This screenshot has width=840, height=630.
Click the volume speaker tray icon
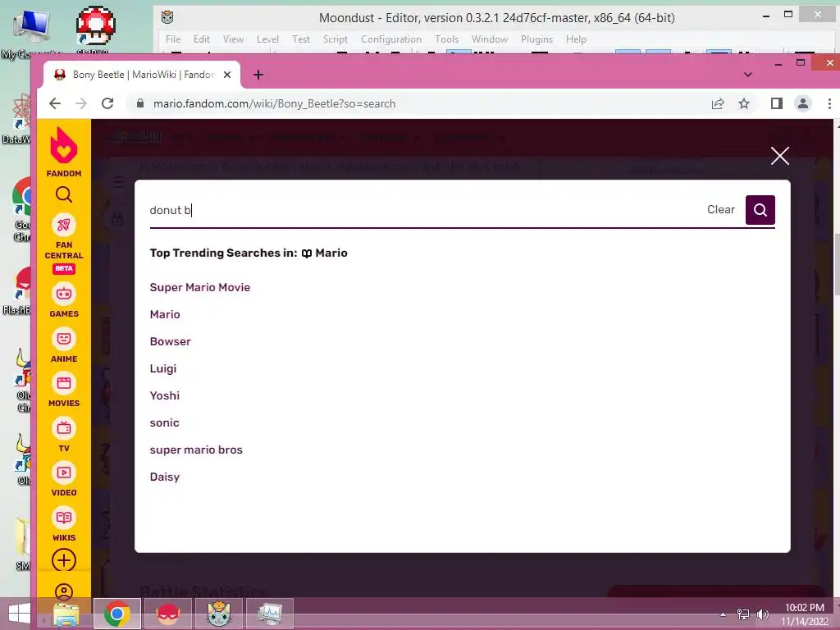[x=762, y=614]
